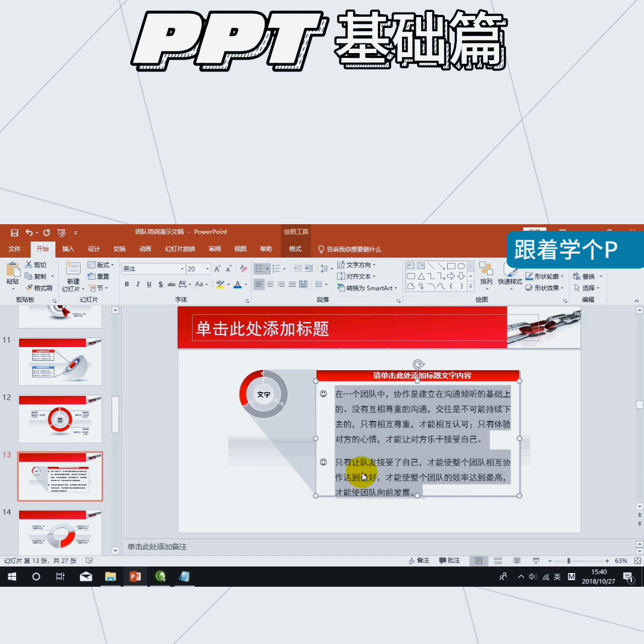644x644 pixels.
Task: Click Convert to SmartArt (转换为 SmartArt)
Action: [x=367, y=288]
